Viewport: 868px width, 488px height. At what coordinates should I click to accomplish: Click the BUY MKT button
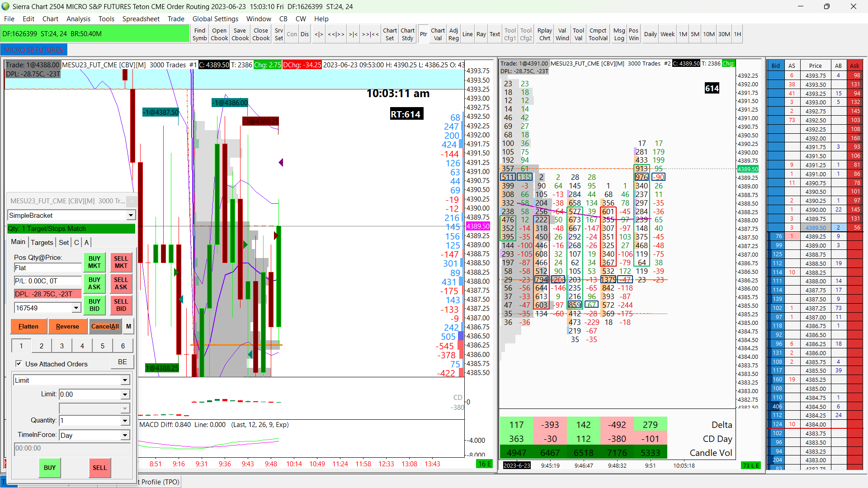tap(94, 262)
